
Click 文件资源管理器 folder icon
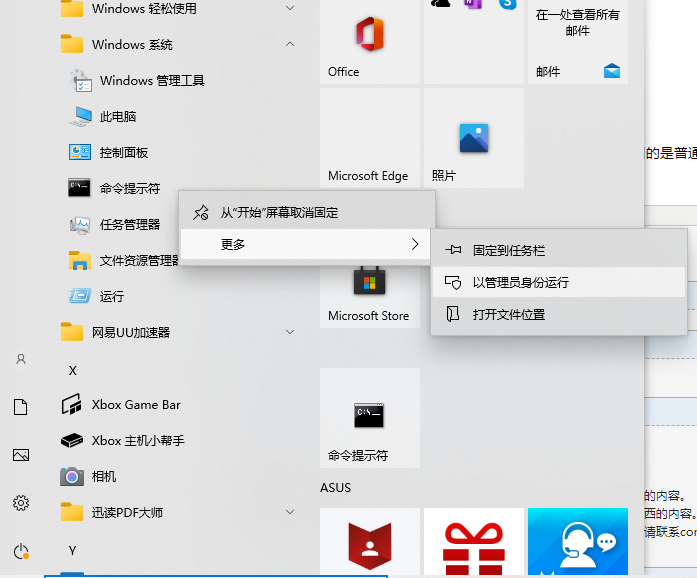80,260
